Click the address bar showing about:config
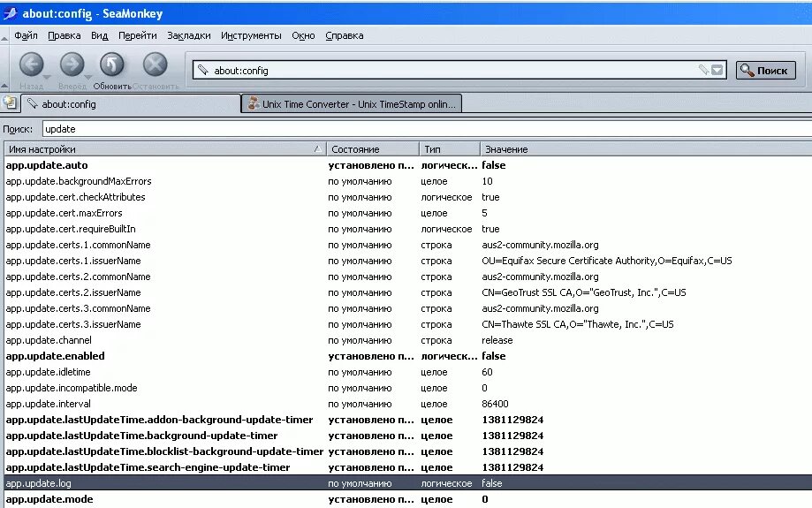 tap(459, 70)
